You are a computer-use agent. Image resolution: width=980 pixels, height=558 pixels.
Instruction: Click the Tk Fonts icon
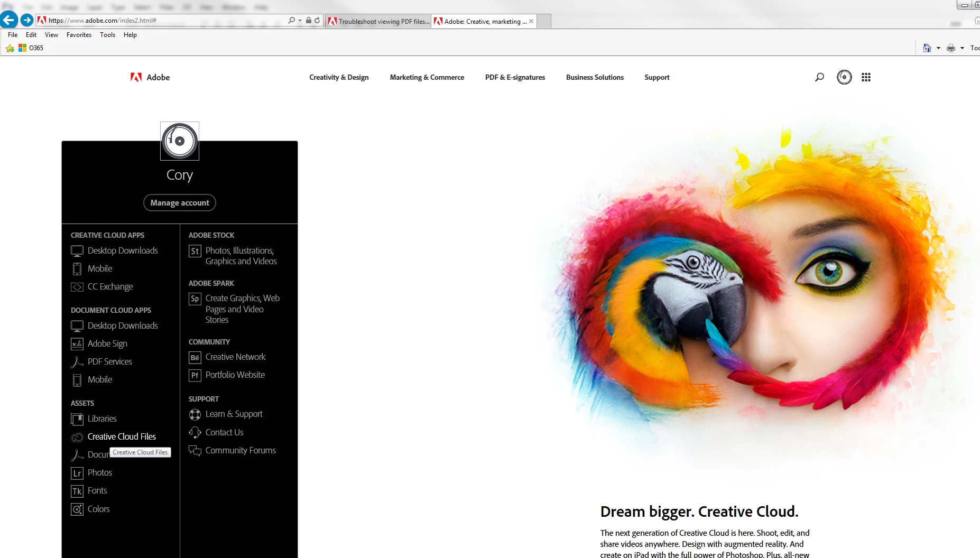(77, 491)
